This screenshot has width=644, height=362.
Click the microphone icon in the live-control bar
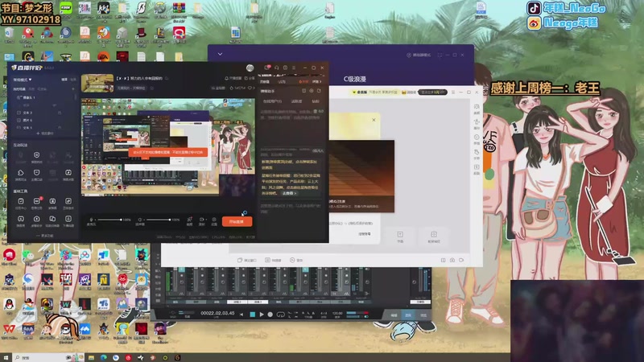point(91,220)
